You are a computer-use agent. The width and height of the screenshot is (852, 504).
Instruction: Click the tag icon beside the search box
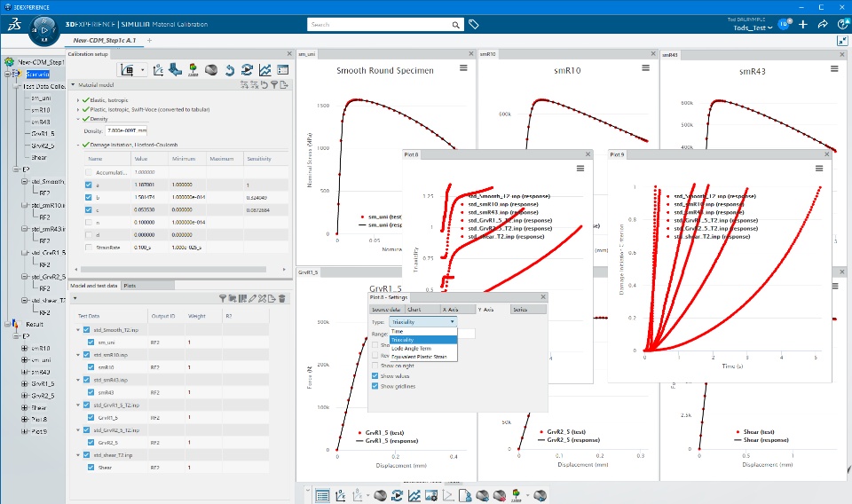[x=473, y=25]
